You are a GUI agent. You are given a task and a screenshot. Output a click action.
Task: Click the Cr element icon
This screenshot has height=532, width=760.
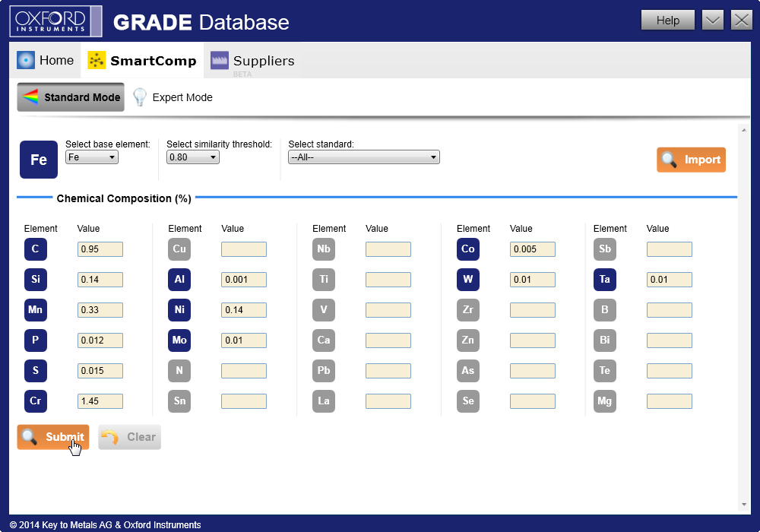coord(36,401)
